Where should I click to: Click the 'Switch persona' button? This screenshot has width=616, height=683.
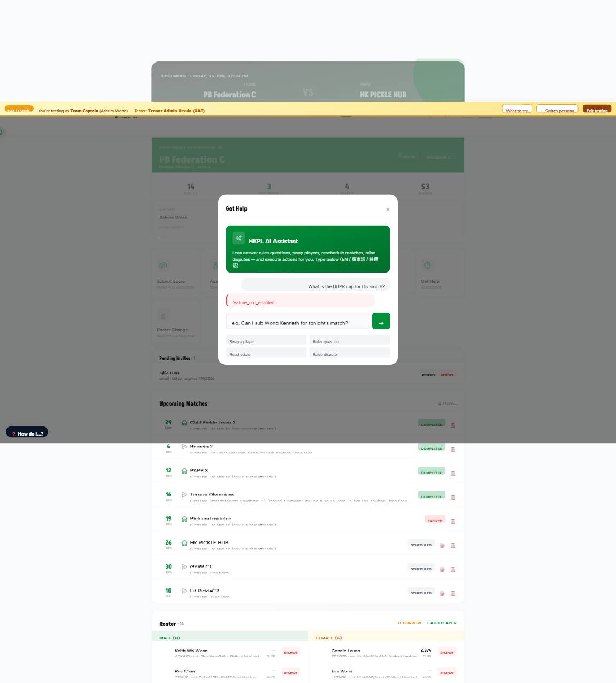[x=557, y=108]
